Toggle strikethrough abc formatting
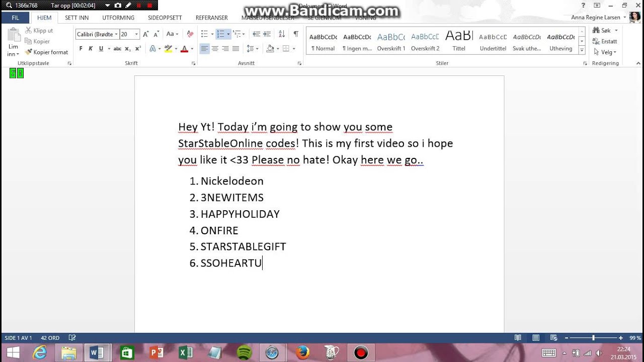Image resolution: width=644 pixels, height=362 pixels. (117, 49)
